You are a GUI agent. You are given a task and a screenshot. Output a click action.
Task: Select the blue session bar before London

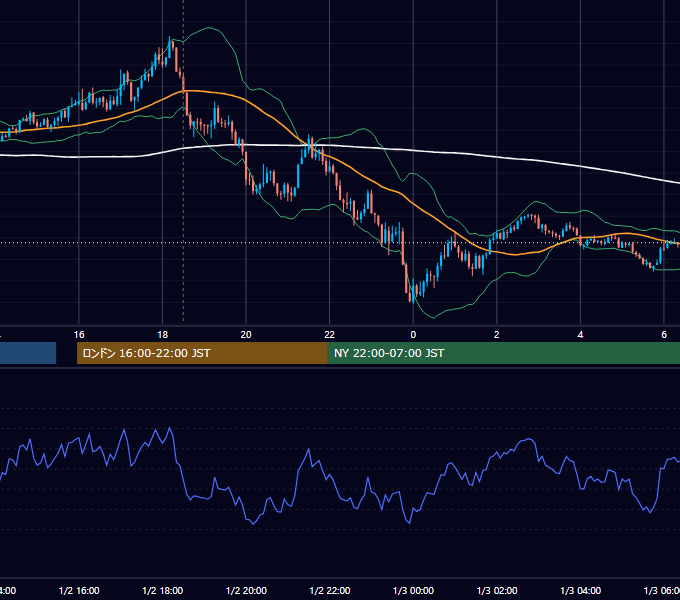click(28, 353)
